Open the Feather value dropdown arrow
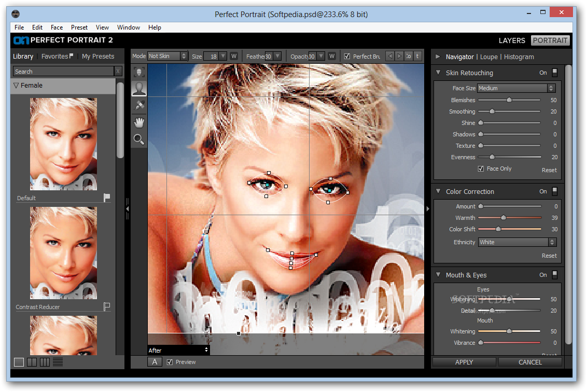 coord(277,56)
